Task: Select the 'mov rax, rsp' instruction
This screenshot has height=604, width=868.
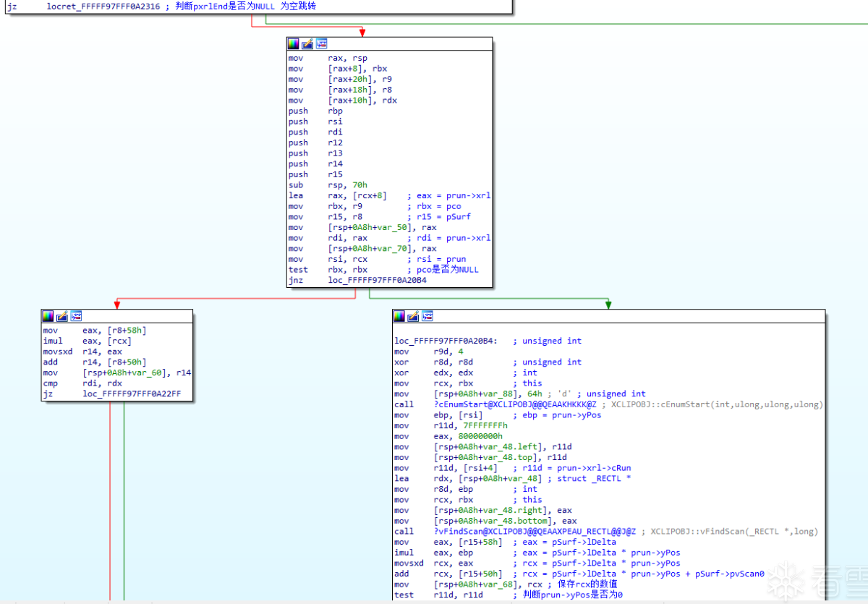Action: click(328, 58)
